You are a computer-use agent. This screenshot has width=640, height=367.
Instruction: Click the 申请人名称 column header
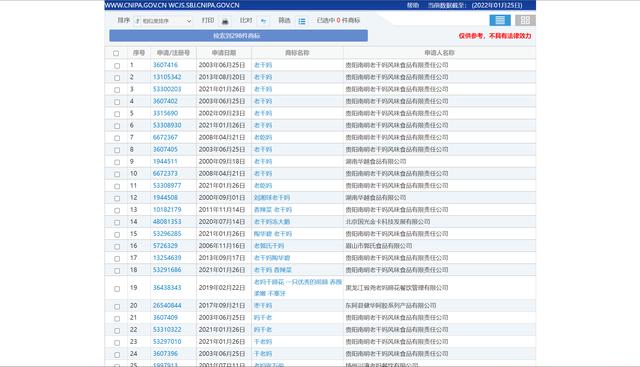pos(439,53)
